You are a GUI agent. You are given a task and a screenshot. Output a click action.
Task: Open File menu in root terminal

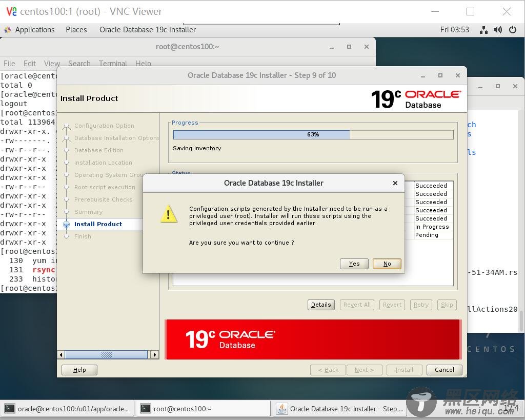click(x=9, y=63)
